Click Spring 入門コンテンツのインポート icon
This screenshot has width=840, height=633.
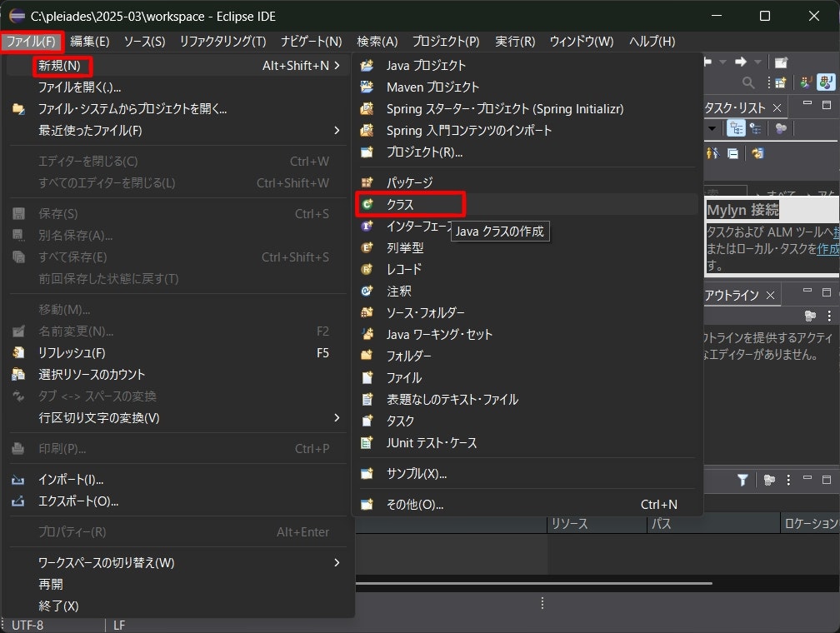click(367, 130)
